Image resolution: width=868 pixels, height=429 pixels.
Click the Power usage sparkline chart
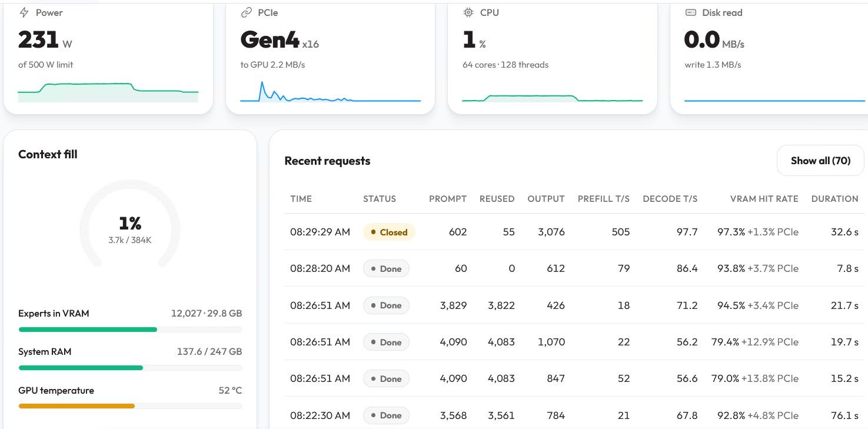click(108, 92)
